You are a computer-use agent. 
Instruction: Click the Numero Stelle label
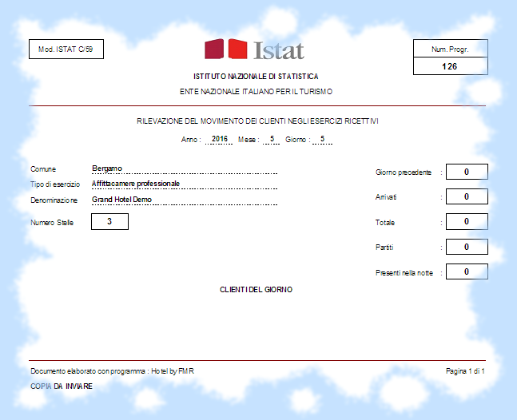(52, 222)
